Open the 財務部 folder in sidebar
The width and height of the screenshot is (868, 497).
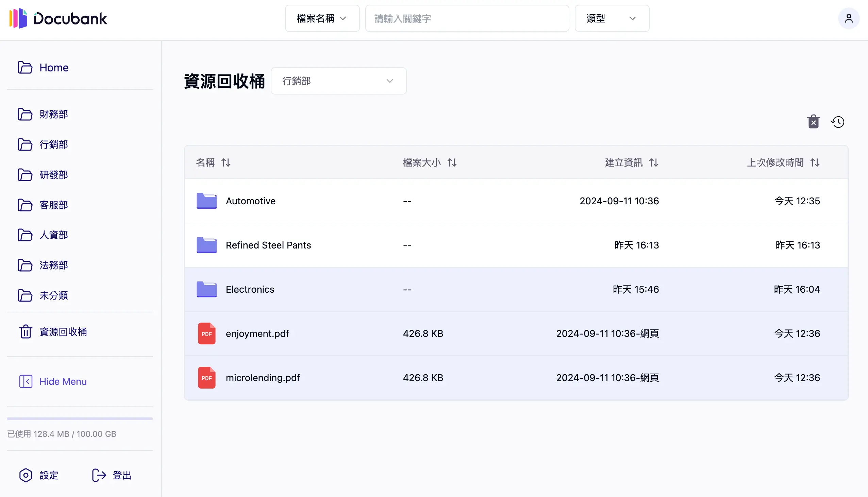(x=53, y=114)
